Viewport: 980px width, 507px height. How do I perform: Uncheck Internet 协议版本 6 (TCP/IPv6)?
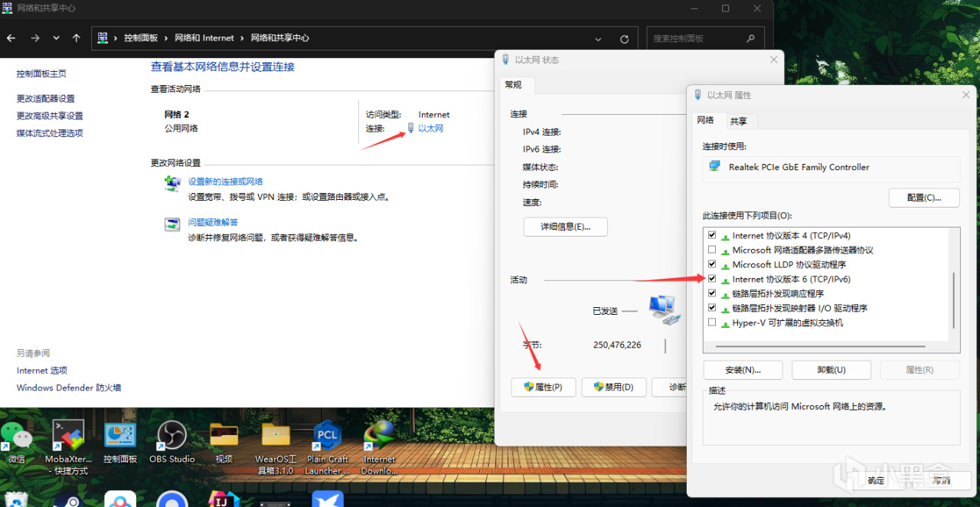point(713,279)
